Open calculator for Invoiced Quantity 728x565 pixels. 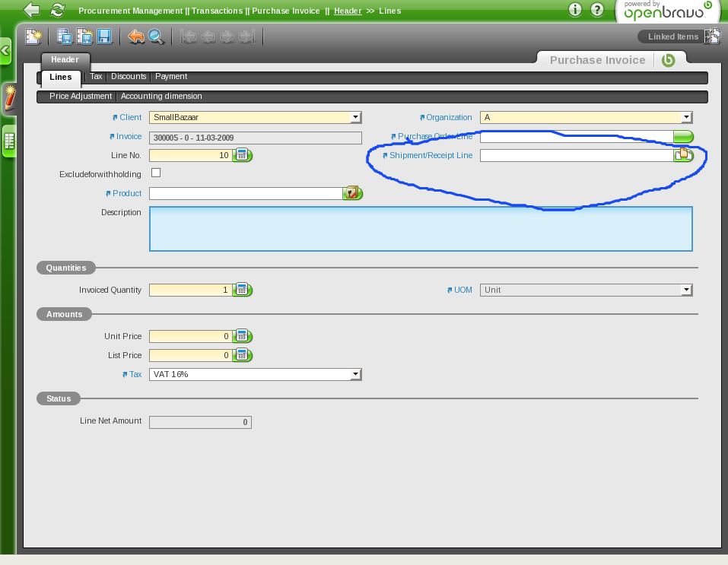coord(242,290)
